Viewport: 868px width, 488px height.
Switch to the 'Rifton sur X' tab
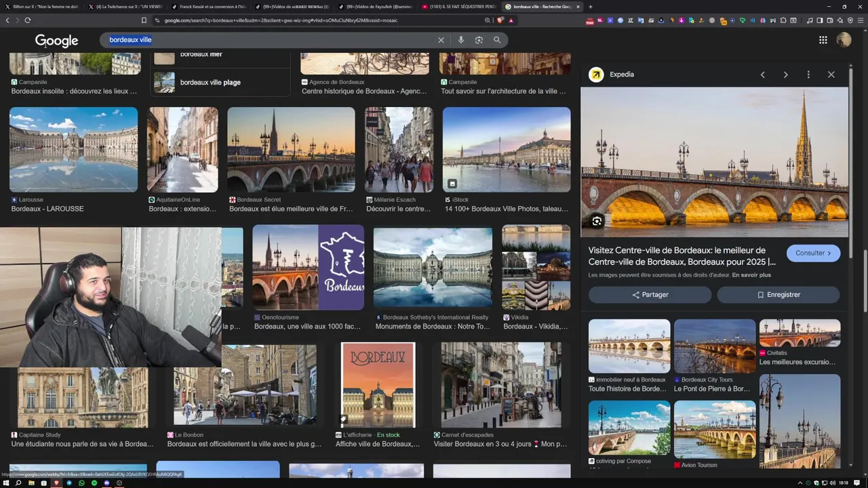[42, 7]
